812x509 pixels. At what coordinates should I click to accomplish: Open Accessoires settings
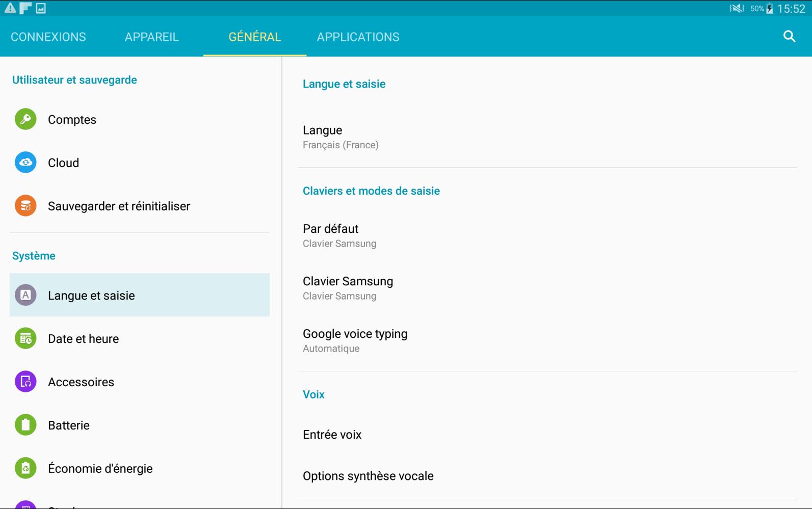pyautogui.click(x=140, y=382)
